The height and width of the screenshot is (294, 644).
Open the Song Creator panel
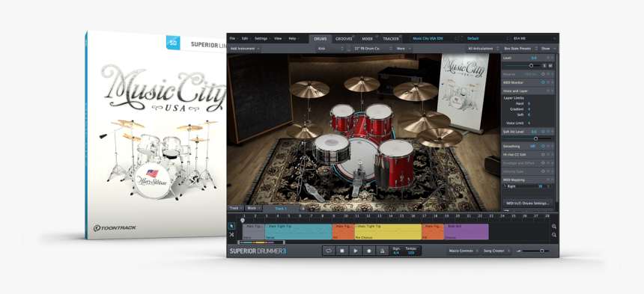(496, 251)
